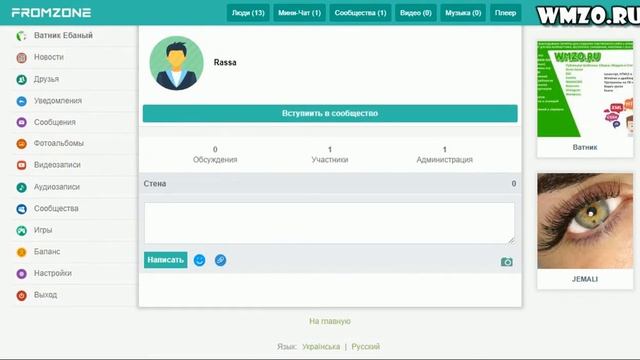The image size is (640, 360).
Task: Click the Игры gamepad icon
Action: (x=21, y=230)
